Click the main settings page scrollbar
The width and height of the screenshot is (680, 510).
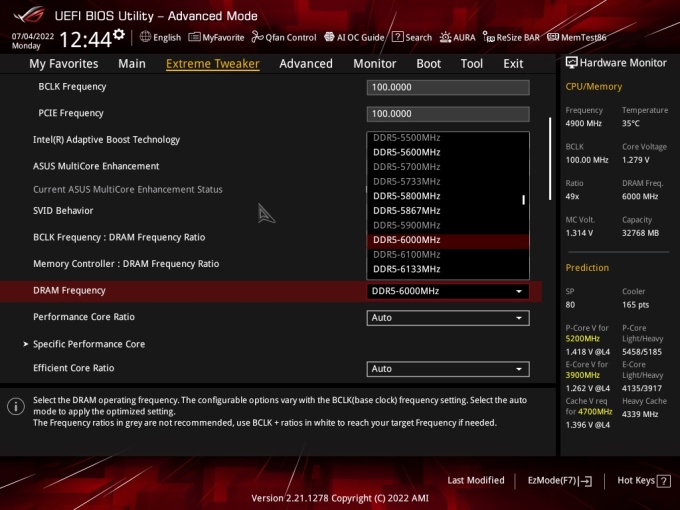tap(550, 159)
